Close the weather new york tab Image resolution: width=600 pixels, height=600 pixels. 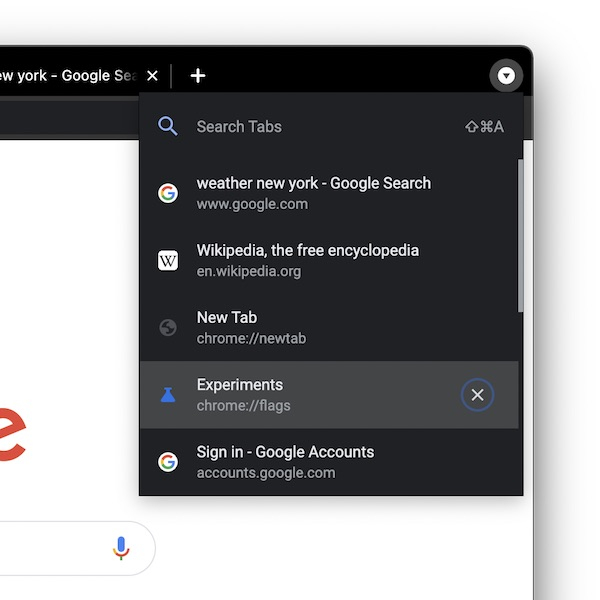(152, 76)
